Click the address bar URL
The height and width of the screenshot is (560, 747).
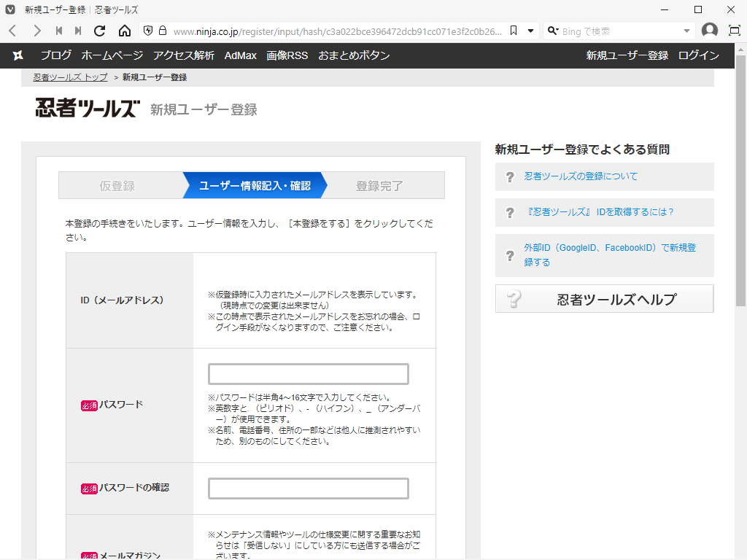337,31
